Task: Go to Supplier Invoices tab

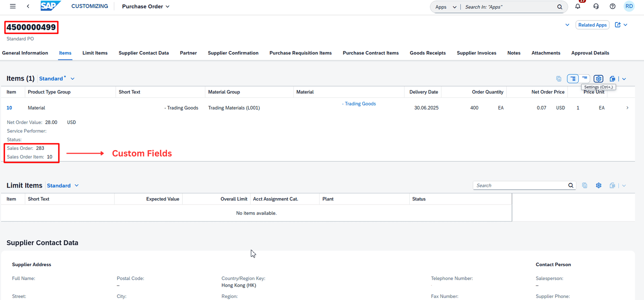Action: pos(476,53)
